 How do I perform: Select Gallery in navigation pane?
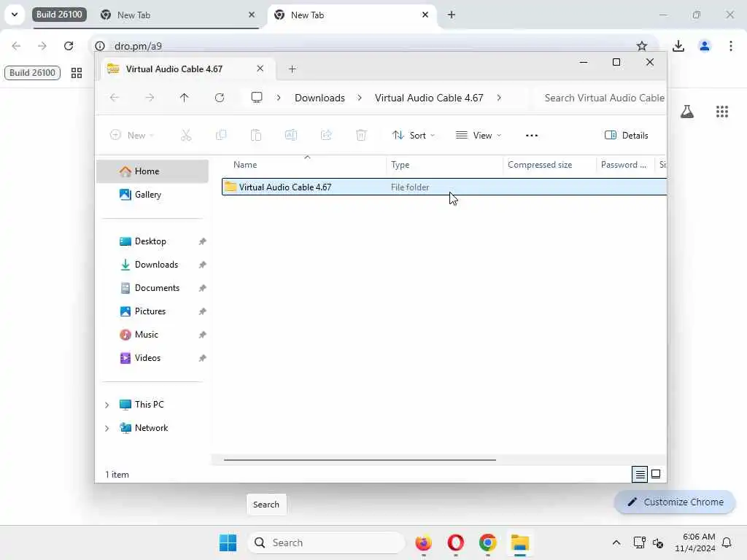coord(152,195)
